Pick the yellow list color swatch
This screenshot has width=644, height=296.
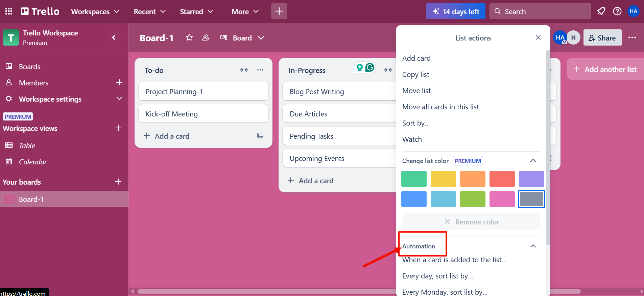click(443, 179)
